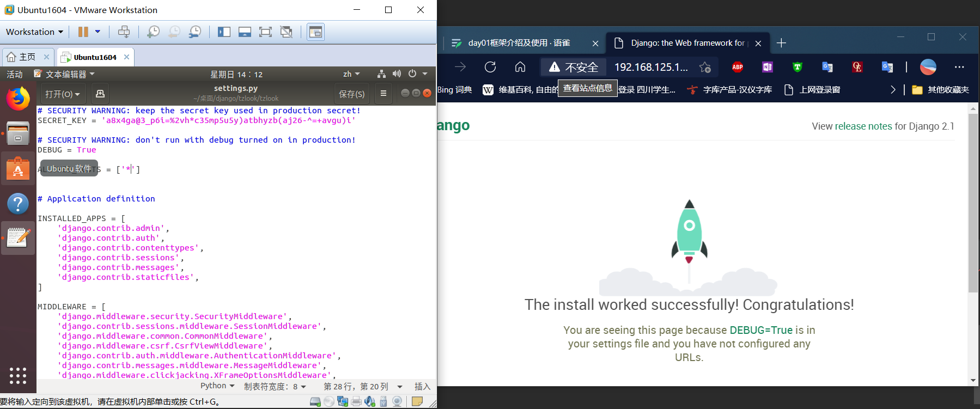Switch to day01框架介绍及使用 browser tab
The image size is (980, 409).
pyautogui.click(x=519, y=43)
